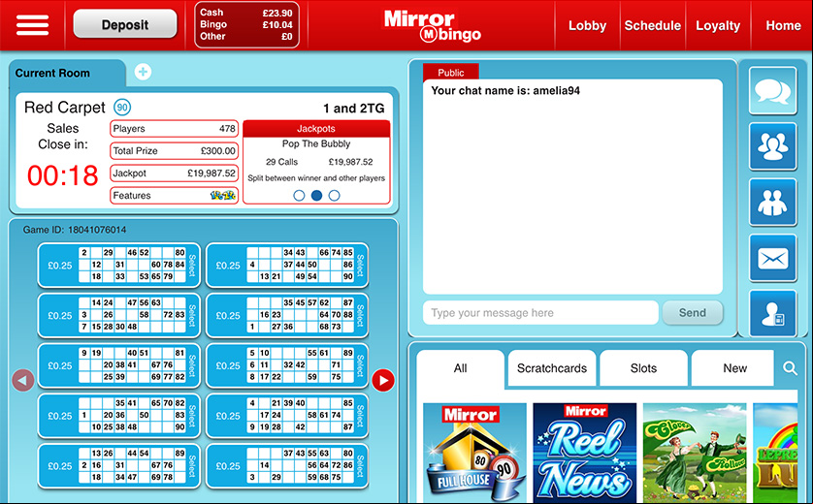Viewport: 813px width, 504px height.
Task: Click the 1 and 2TG label
Action: pos(353,109)
